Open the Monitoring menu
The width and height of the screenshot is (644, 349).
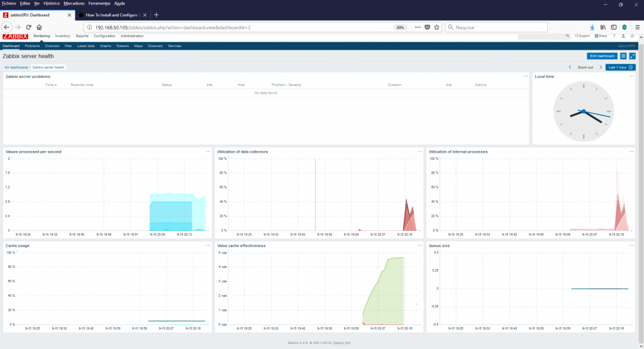(x=42, y=36)
